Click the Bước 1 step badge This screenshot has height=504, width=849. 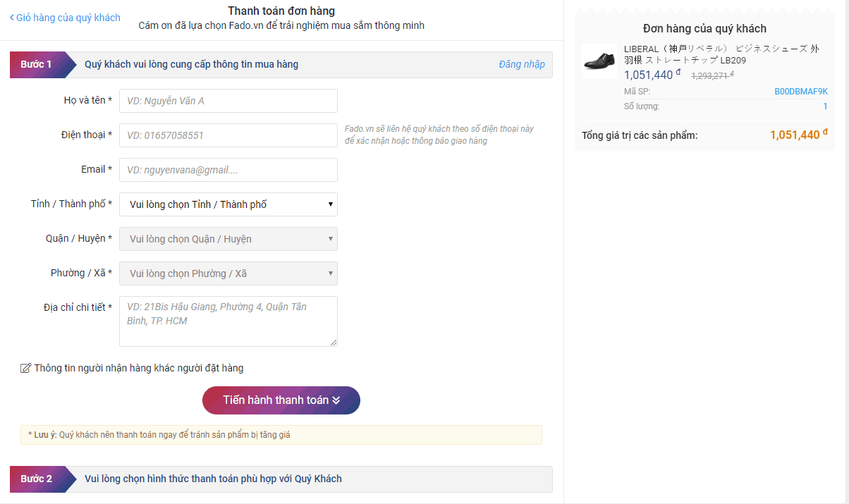coord(37,64)
